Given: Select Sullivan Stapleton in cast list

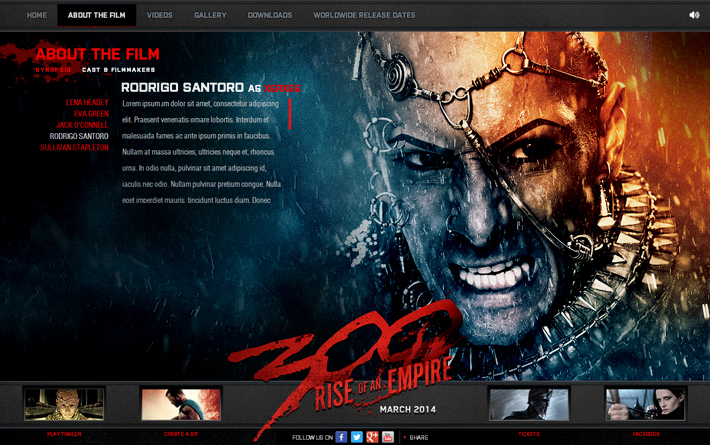Looking at the screenshot, I should [75, 148].
